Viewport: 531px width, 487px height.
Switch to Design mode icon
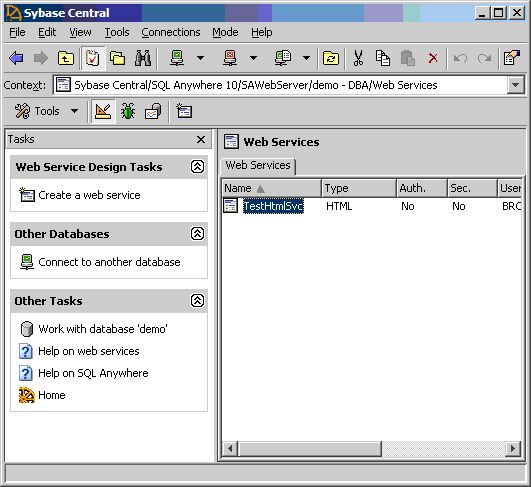click(103, 111)
